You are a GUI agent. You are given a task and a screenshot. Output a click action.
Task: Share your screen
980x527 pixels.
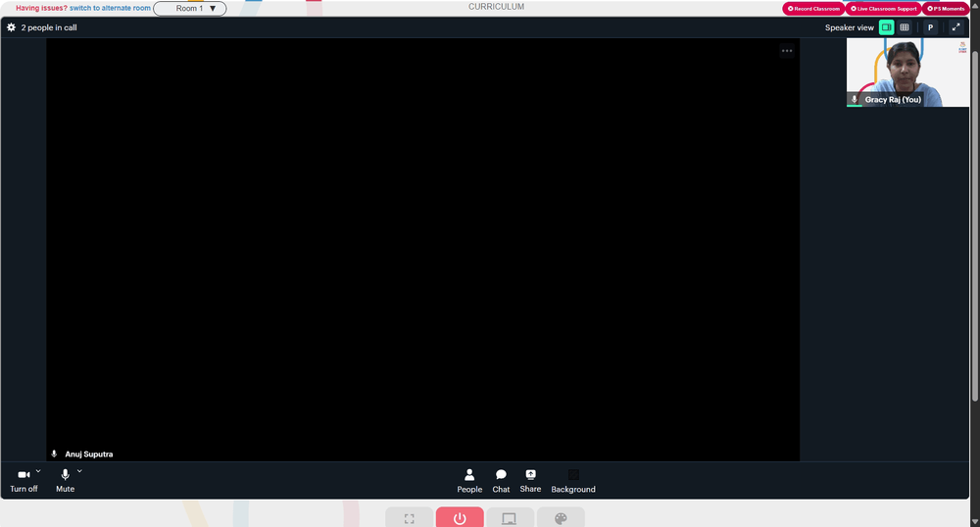click(x=530, y=481)
